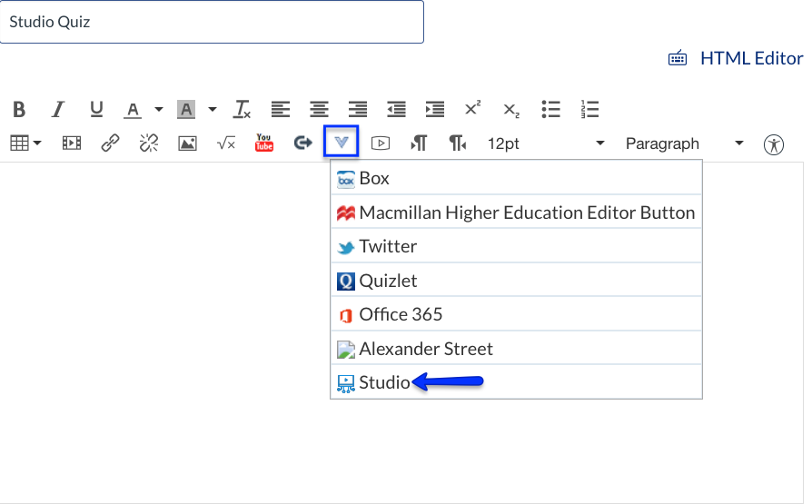Viewport: 812px width, 504px height.
Task: Open background color dropdown arrow
Action: point(213,109)
